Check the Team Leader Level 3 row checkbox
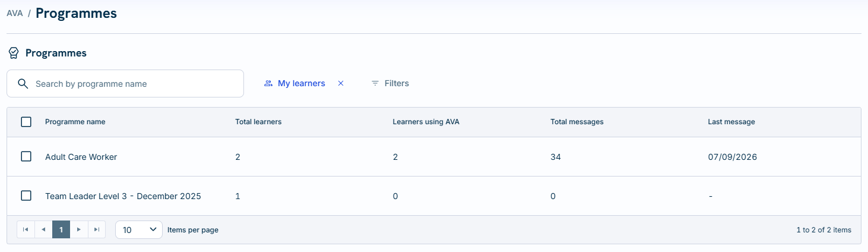The width and height of the screenshot is (868, 252). 26,196
